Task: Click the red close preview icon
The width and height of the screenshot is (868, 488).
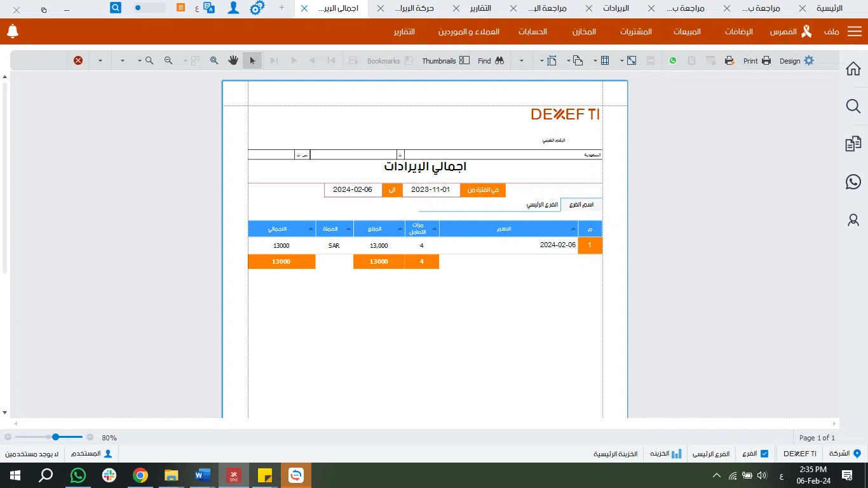Action: [x=78, y=60]
